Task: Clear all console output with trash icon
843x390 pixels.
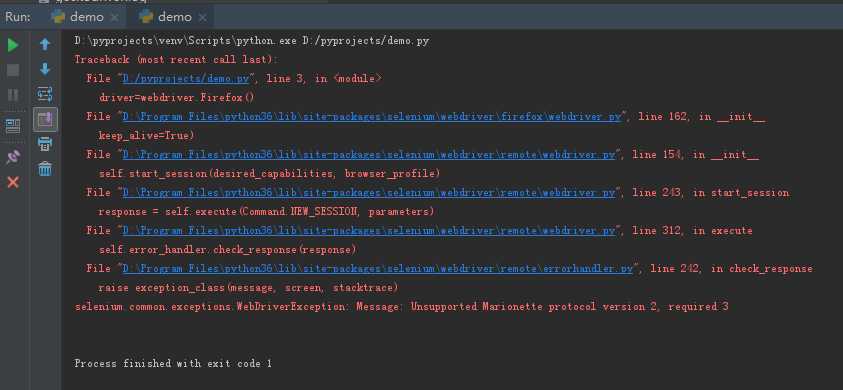Action: (45, 169)
